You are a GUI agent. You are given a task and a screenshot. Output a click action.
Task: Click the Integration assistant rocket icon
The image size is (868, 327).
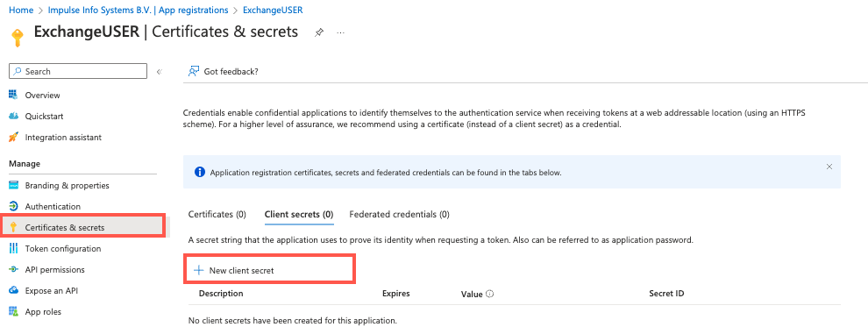(14, 138)
